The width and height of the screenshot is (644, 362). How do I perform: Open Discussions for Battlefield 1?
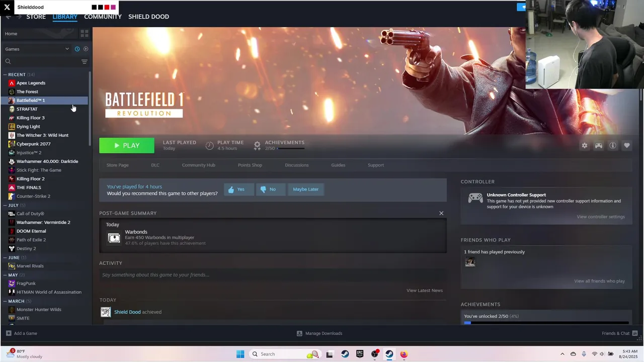coord(296,165)
